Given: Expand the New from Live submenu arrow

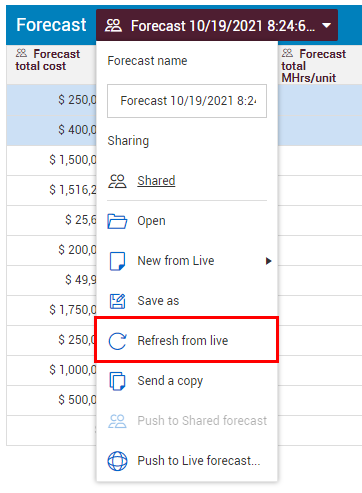Looking at the screenshot, I should [268, 261].
